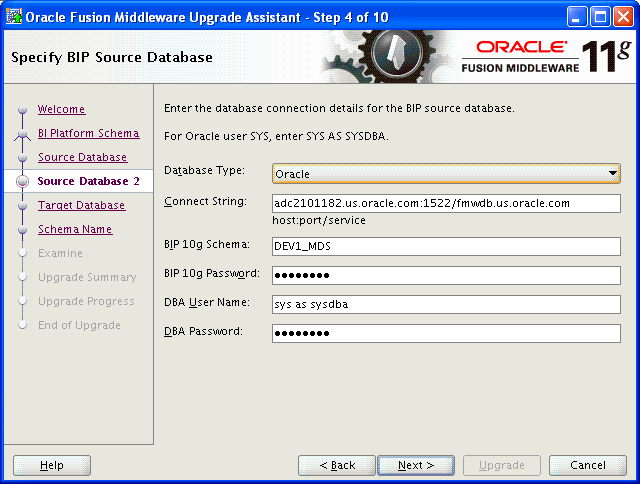Click the 'Specify BIP Source Database' heading
This screenshot has width=640, height=484.
(112, 58)
